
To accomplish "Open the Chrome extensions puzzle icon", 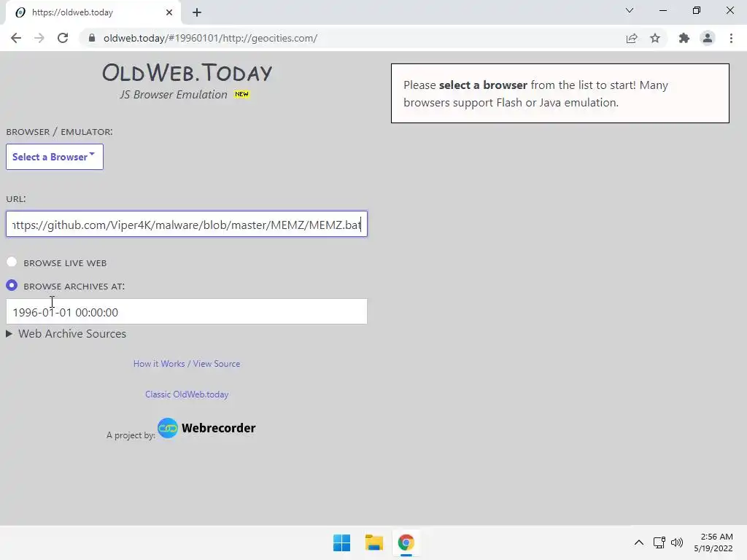I will tap(684, 38).
